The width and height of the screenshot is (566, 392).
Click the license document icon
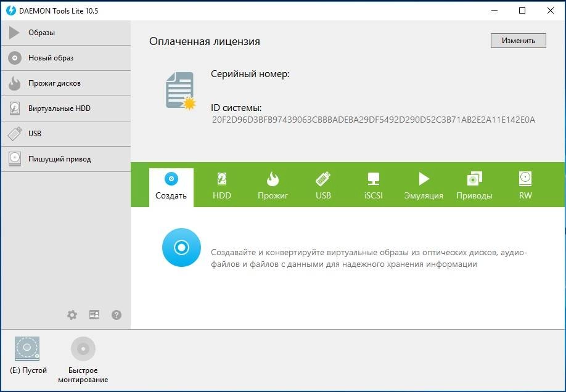pos(181,91)
